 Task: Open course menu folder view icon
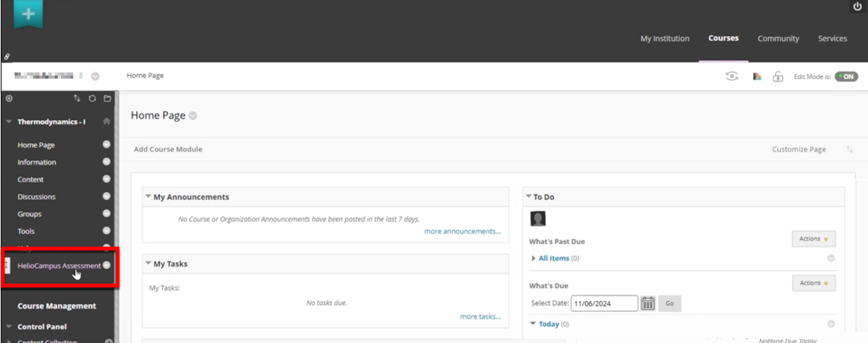107,99
